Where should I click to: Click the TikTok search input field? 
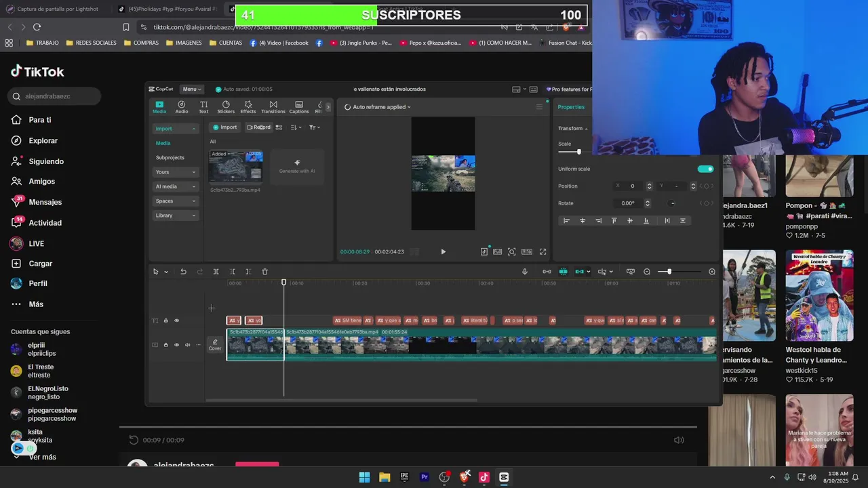coord(55,96)
